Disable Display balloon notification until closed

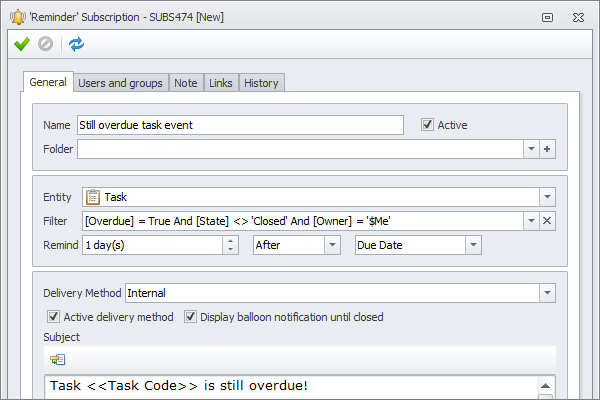click(190, 317)
